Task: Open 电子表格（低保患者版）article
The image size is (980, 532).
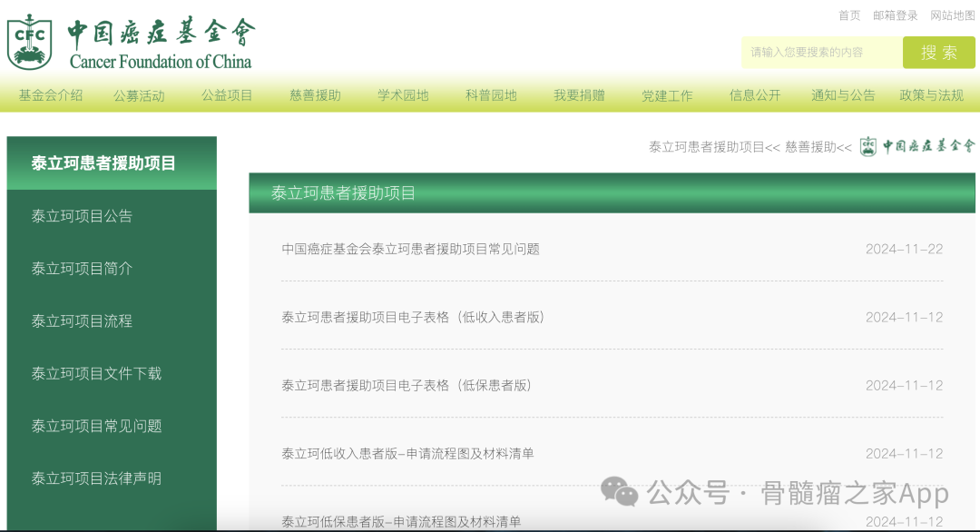Action: coord(407,385)
